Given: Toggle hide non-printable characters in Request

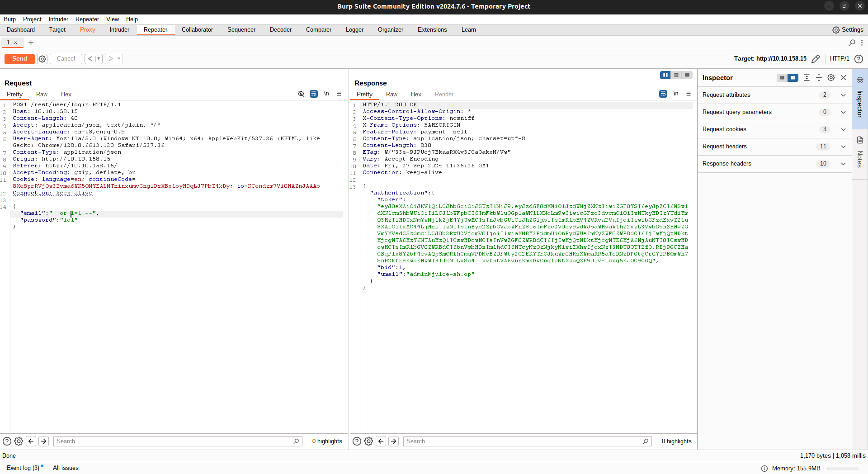Looking at the screenshot, I should [301, 94].
